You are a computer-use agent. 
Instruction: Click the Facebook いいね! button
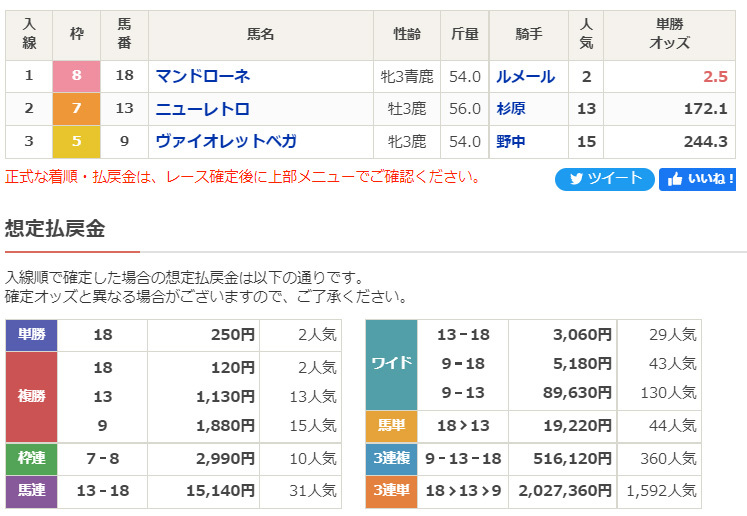(x=697, y=179)
